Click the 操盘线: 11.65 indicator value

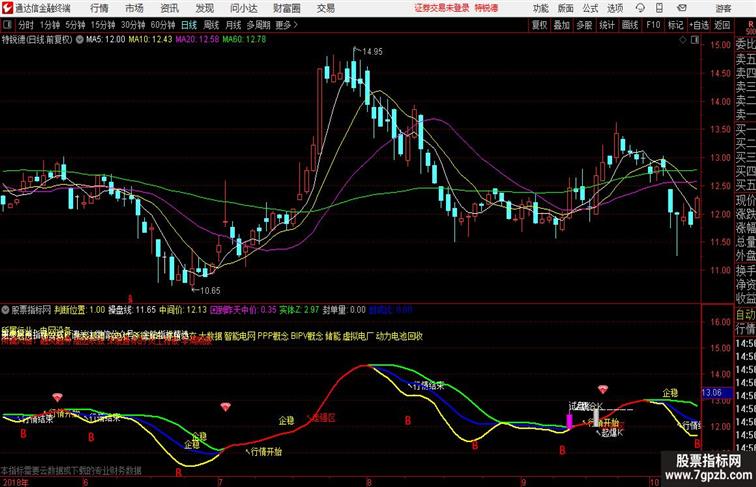point(132,310)
